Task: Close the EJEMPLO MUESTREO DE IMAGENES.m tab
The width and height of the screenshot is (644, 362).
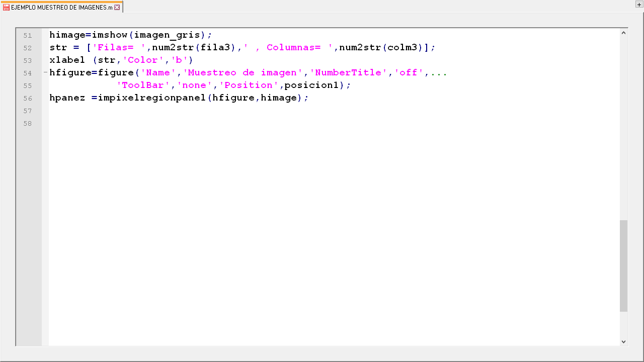Action: (x=117, y=7)
